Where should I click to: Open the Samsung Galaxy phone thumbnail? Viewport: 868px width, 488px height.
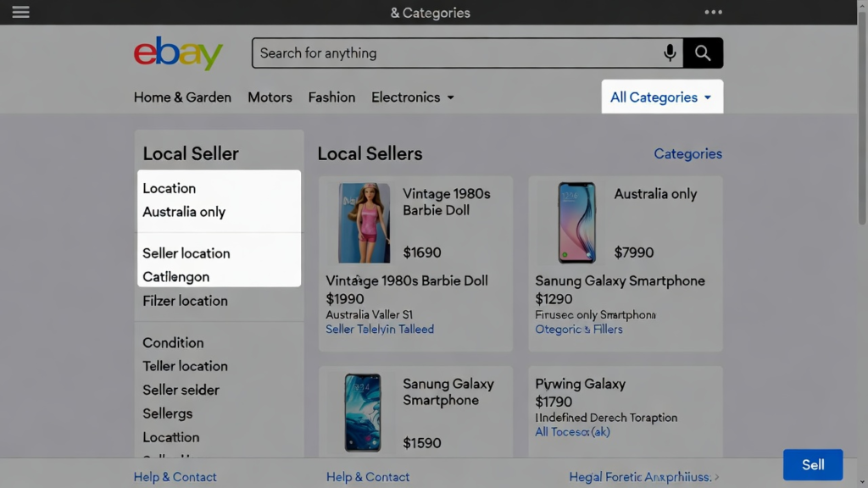pos(576,223)
